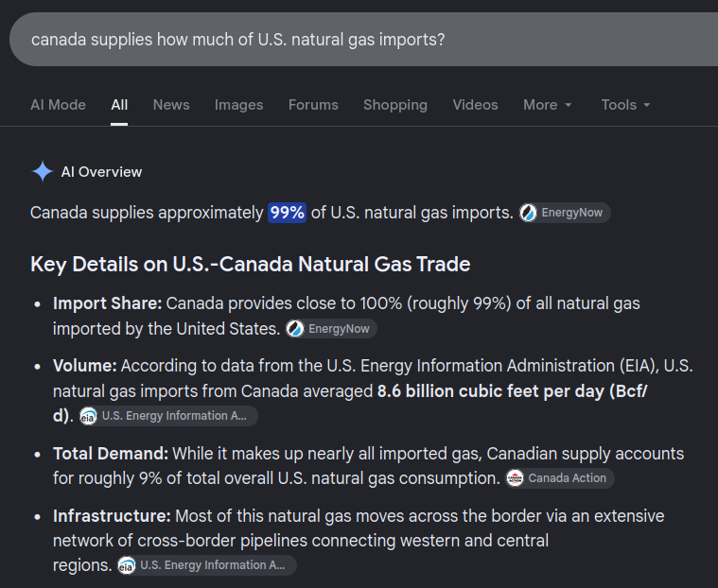Click the Key Details on U.S.-Canada heading

click(251, 264)
